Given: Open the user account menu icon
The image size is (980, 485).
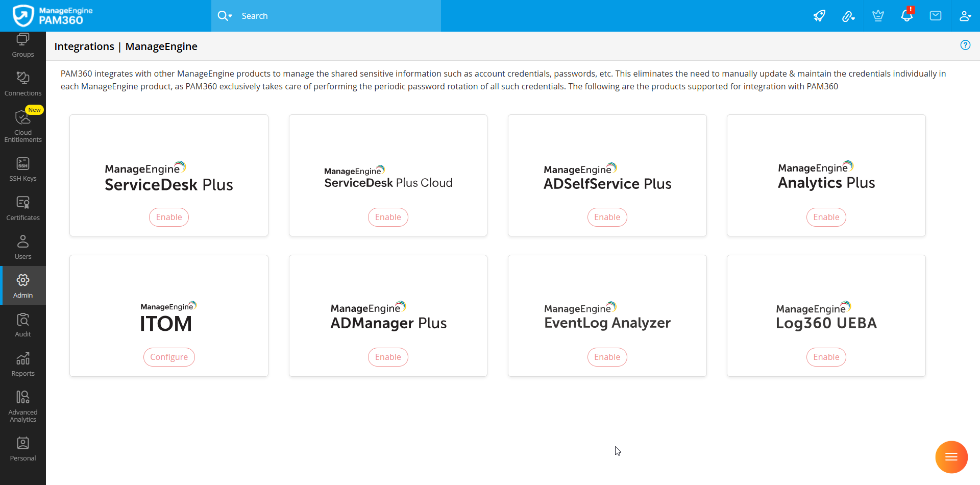Looking at the screenshot, I should pos(965,16).
